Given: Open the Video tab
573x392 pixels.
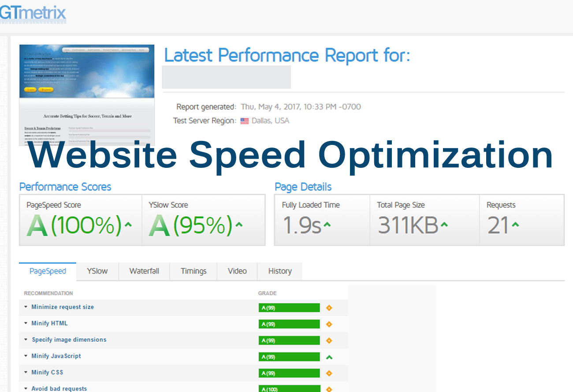Looking at the screenshot, I should point(237,271).
